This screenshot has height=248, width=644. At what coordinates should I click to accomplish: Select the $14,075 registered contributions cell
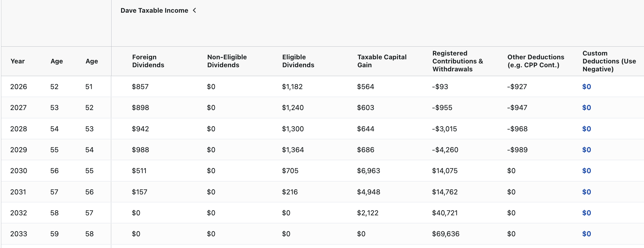tap(445, 171)
